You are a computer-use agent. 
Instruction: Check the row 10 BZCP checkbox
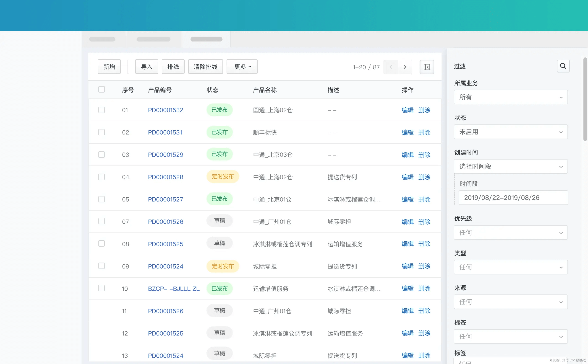click(x=102, y=288)
